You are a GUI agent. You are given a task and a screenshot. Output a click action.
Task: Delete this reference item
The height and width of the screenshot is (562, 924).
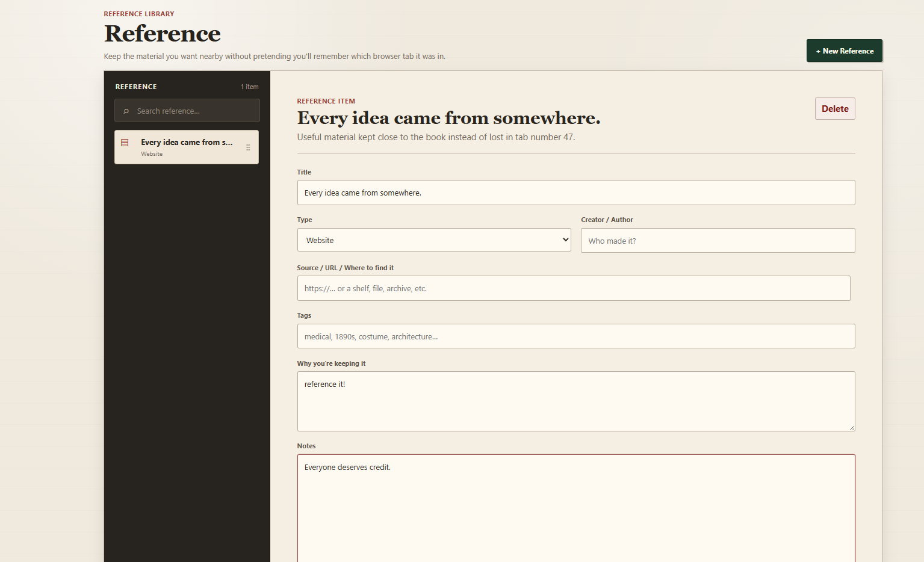tap(835, 109)
